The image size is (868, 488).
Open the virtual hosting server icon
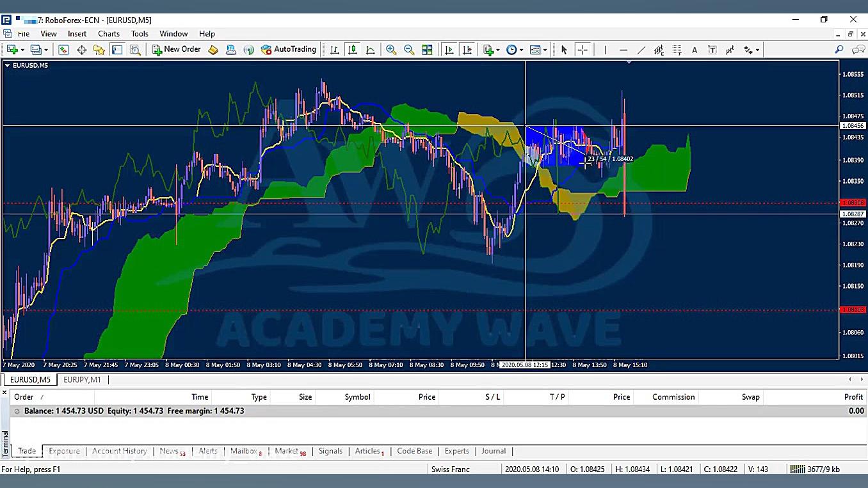pos(231,50)
